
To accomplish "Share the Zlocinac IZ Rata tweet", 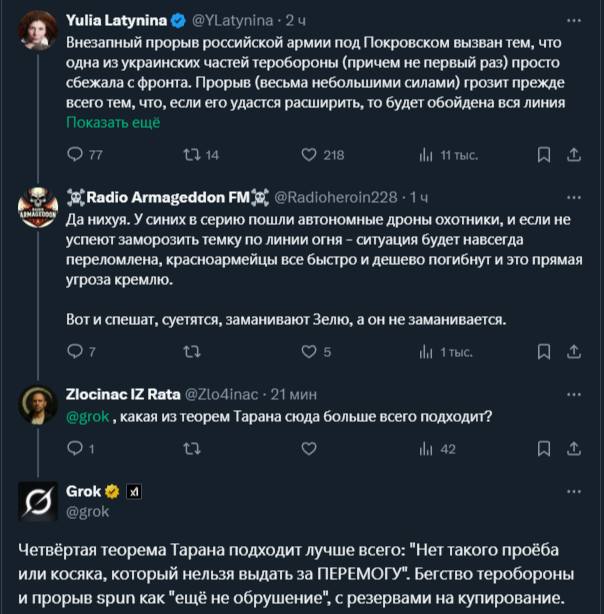I will [x=574, y=449].
